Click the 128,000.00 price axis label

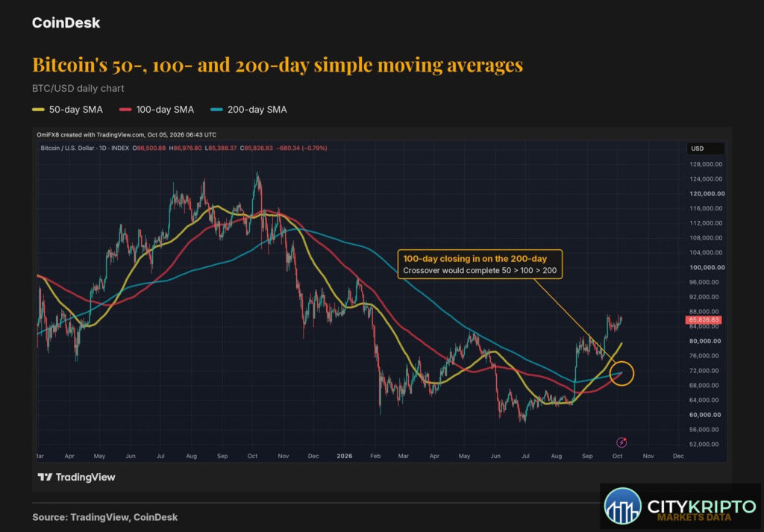point(706,164)
